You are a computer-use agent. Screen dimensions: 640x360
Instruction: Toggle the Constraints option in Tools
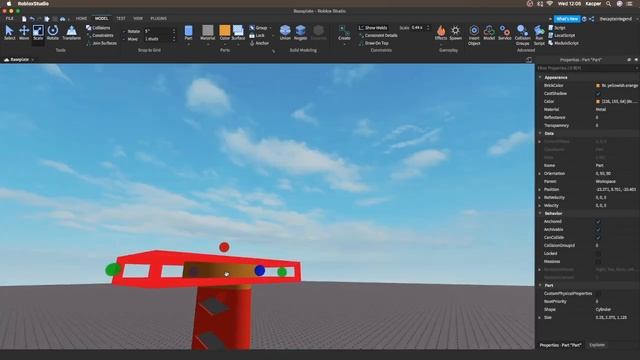[x=100, y=36]
